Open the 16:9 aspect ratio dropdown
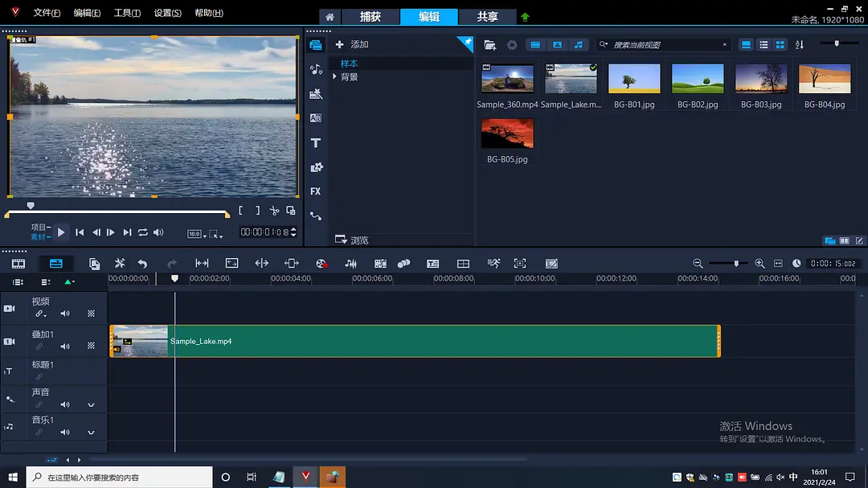The width and height of the screenshot is (868, 488). [194, 234]
